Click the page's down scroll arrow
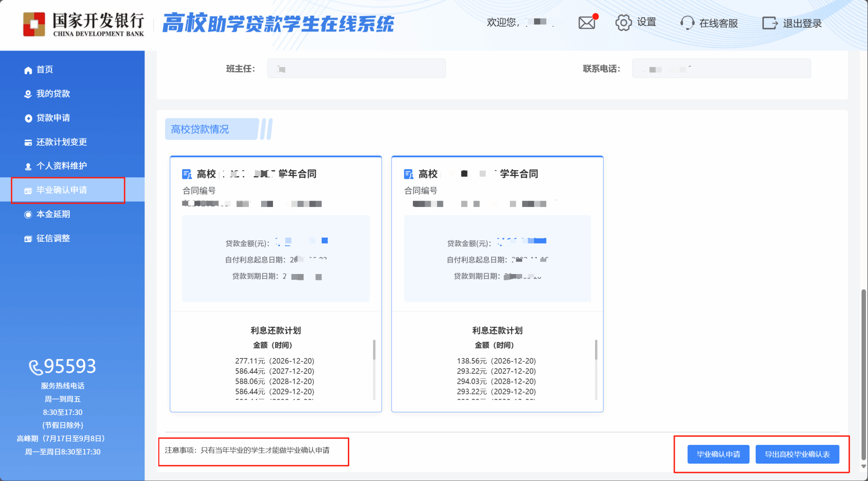868x481 pixels. 863,467
